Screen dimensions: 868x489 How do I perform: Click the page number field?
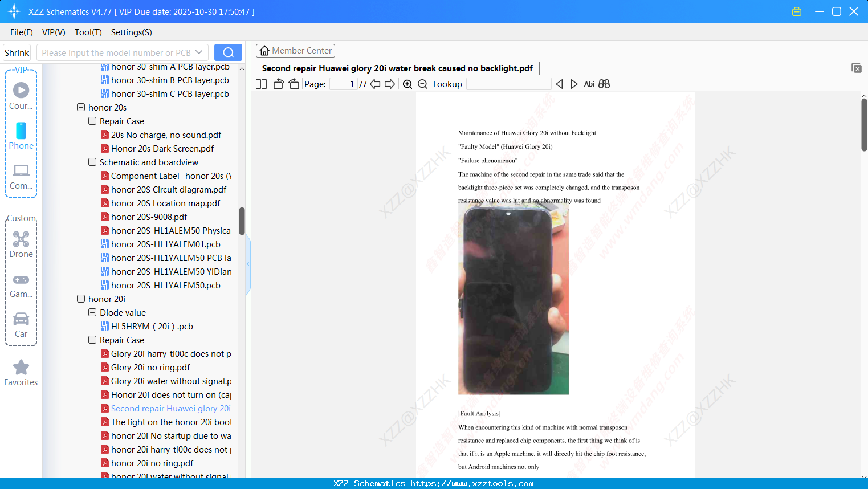pyautogui.click(x=344, y=84)
